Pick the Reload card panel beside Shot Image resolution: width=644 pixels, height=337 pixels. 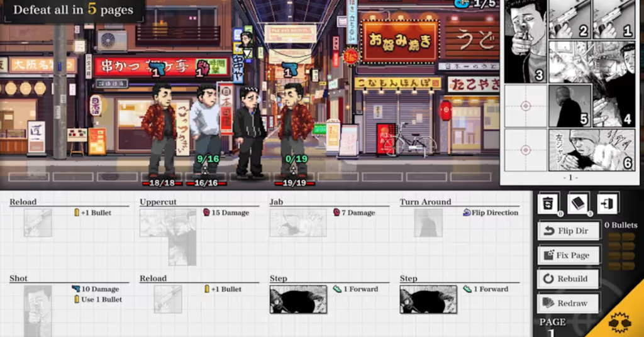(168, 299)
